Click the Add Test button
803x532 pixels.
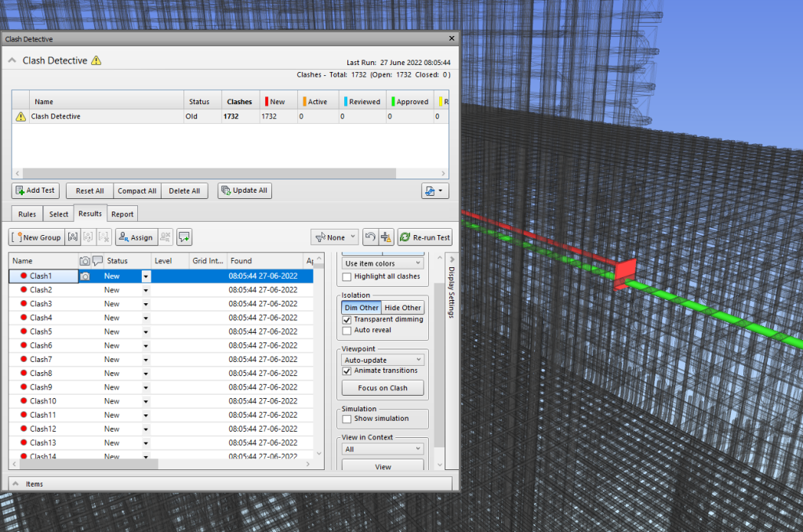coord(35,190)
